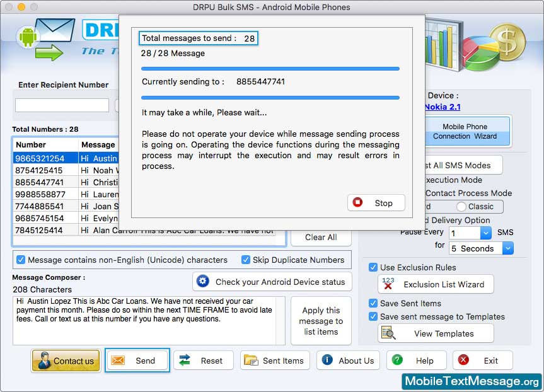Click the Reset arrows icon
The width and height of the screenshot is (544, 392).
coord(185,360)
